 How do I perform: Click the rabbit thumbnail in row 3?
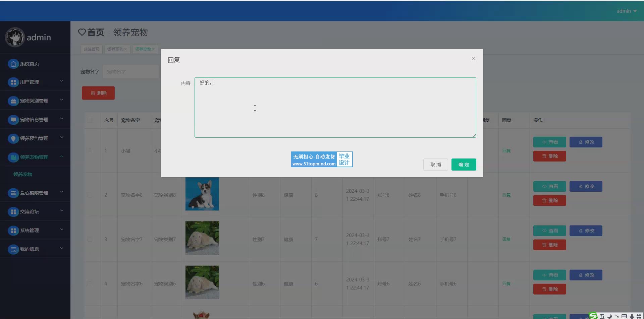(202, 238)
